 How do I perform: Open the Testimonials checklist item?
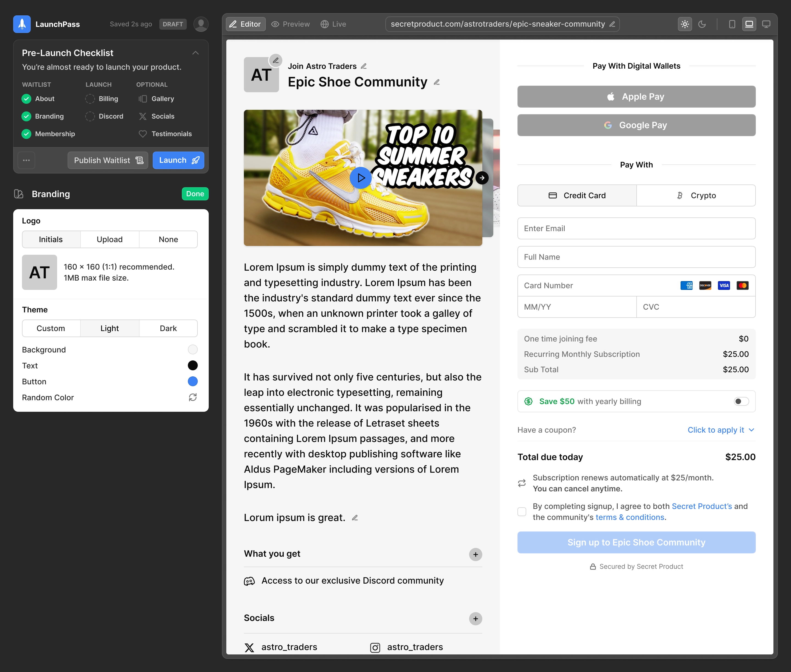pyautogui.click(x=165, y=134)
